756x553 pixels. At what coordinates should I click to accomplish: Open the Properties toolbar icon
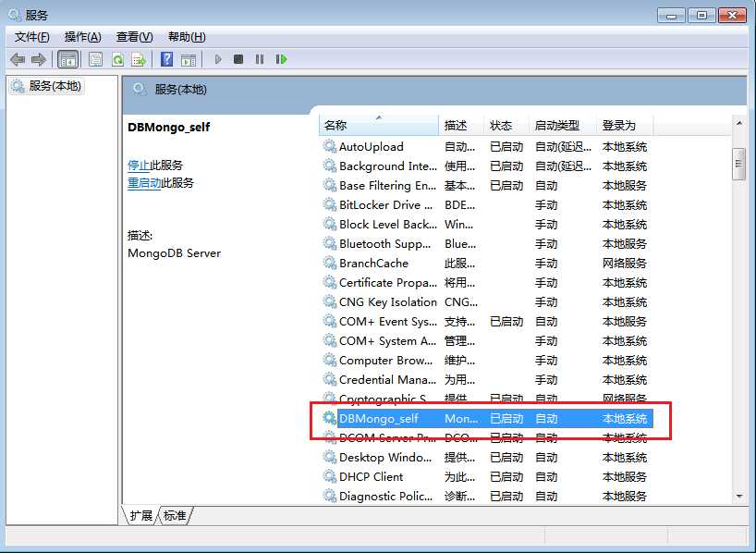(95, 59)
